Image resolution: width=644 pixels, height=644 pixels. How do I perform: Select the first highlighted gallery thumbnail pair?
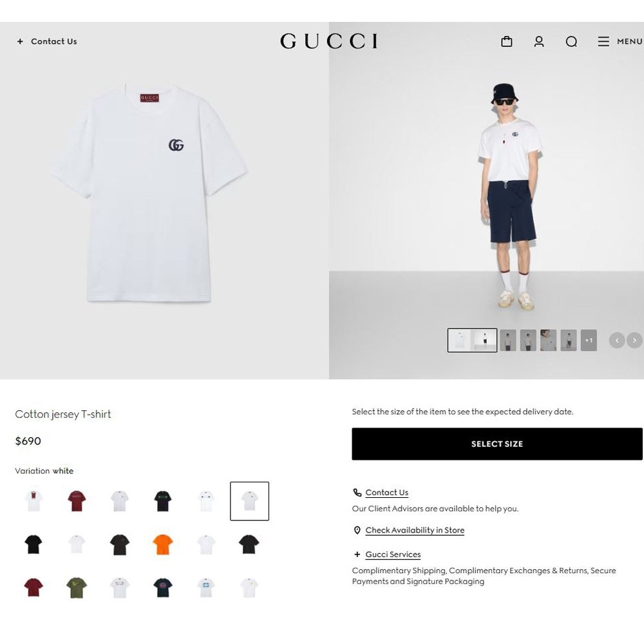472,340
